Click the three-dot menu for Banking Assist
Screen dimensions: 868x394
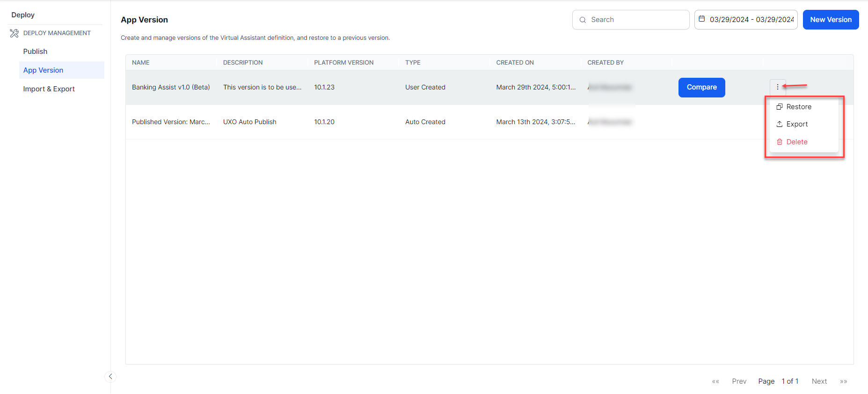777,87
